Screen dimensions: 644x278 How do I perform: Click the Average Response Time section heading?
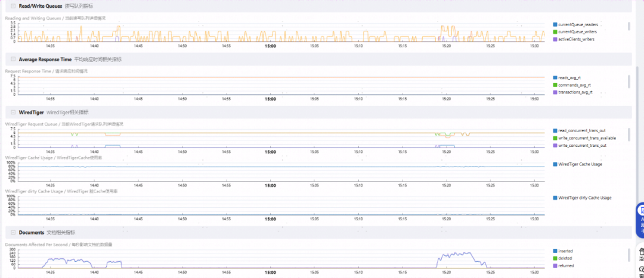[45, 60]
